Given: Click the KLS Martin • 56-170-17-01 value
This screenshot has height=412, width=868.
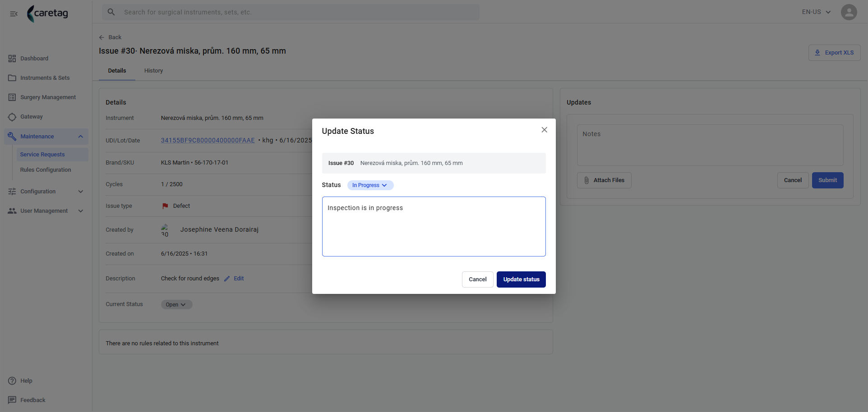Looking at the screenshot, I should (x=194, y=163).
